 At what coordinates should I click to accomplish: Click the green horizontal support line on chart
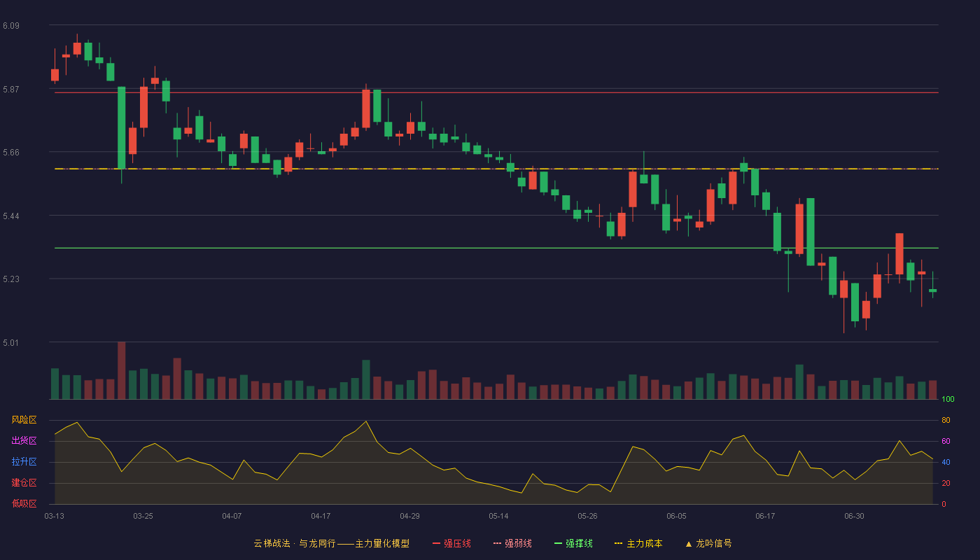[x=496, y=248]
